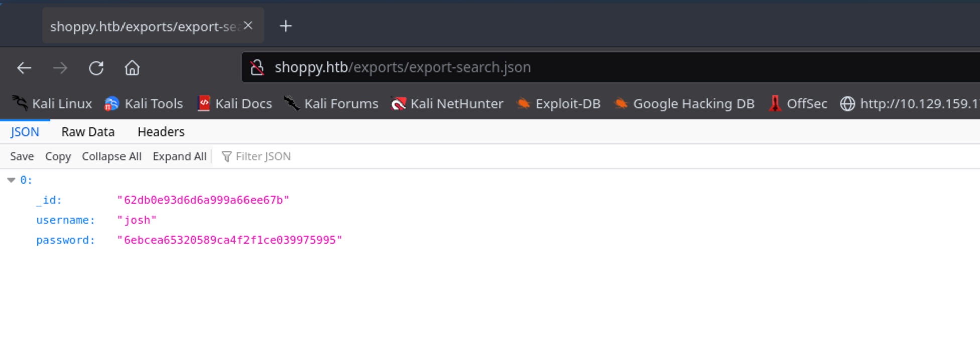This screenshot has height=344, width=980.
Task: Click the forward navigation arrow
Action: [x=60, y=68]
